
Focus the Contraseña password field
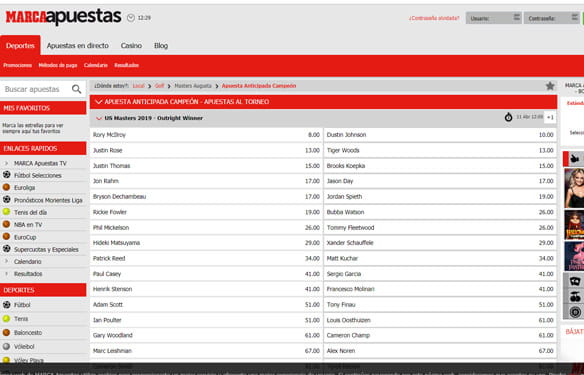pyautogui.click(x=552, y=18)
